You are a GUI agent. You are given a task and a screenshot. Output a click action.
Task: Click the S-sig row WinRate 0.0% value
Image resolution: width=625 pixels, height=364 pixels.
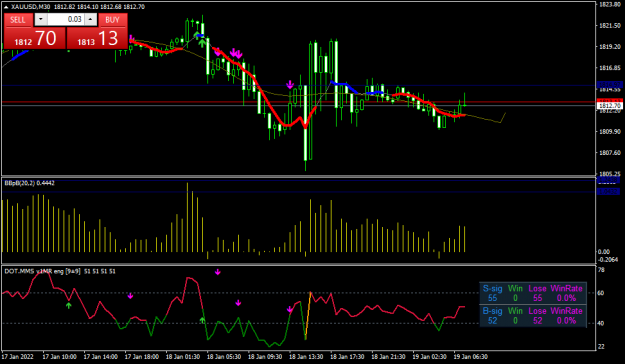(566, 298)
